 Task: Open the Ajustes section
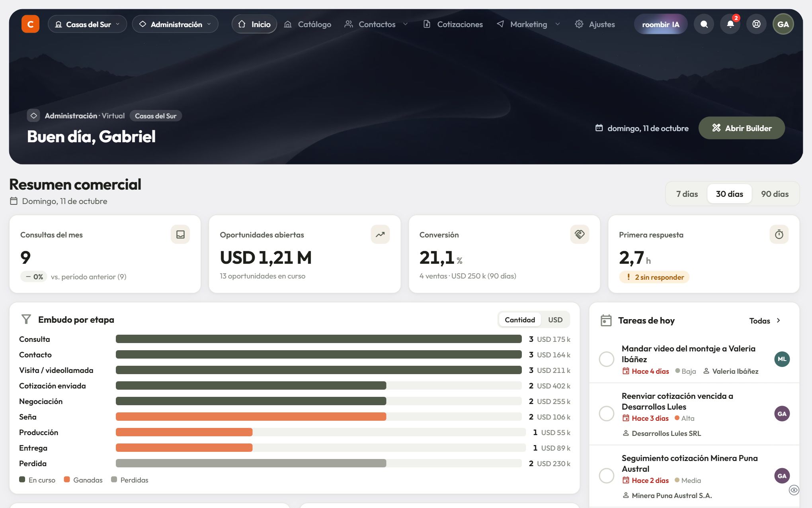[595, 24]
